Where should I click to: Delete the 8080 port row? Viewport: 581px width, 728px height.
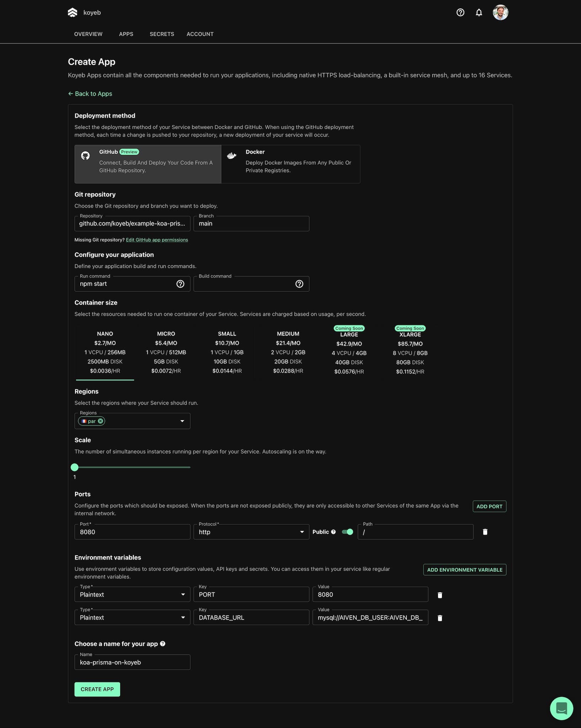tap(485, 532)
